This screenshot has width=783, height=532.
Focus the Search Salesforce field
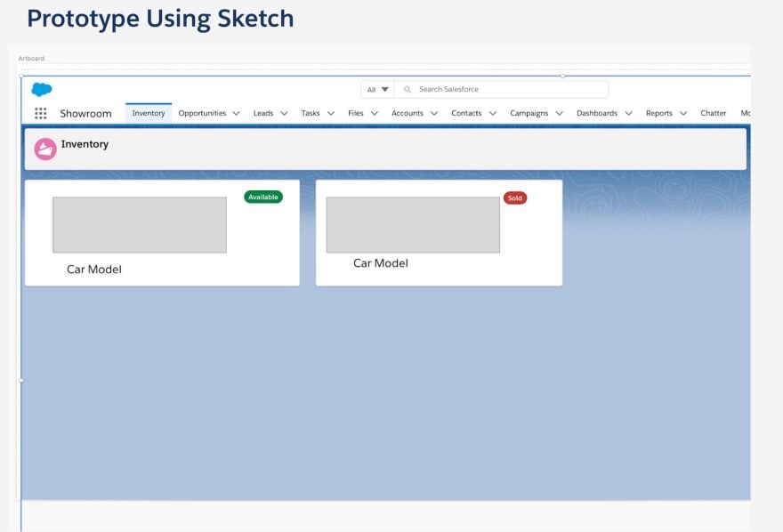tap(501, 89)
